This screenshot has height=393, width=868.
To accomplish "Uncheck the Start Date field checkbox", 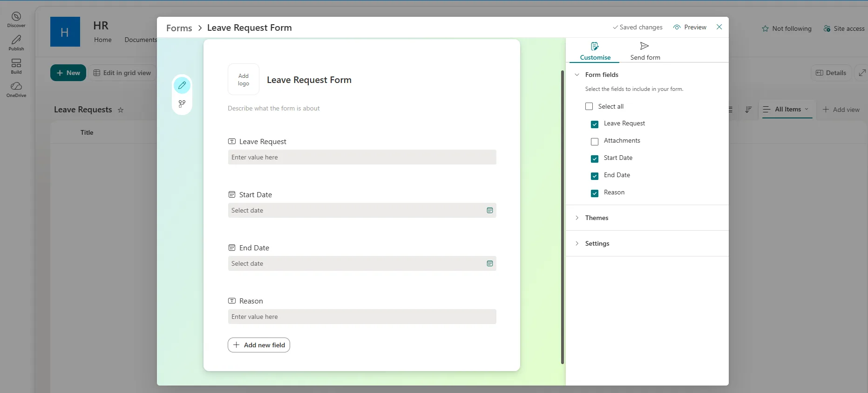I will 595,159.
